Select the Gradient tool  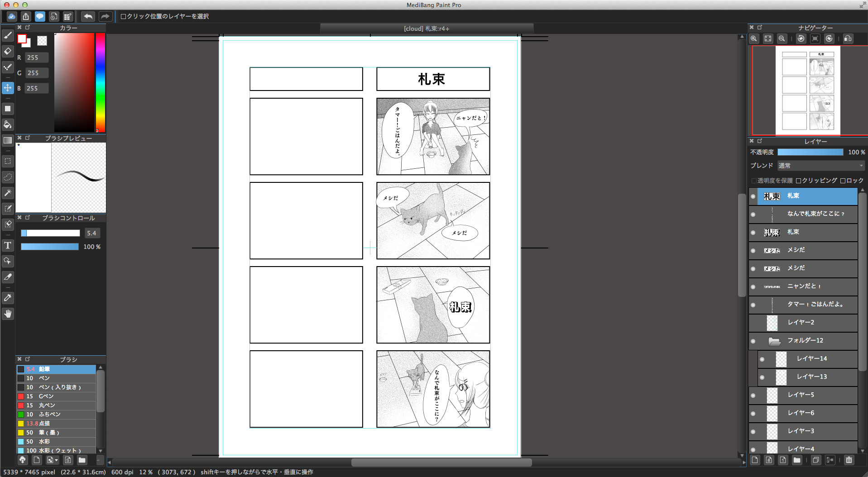click(x=8, y=140)
